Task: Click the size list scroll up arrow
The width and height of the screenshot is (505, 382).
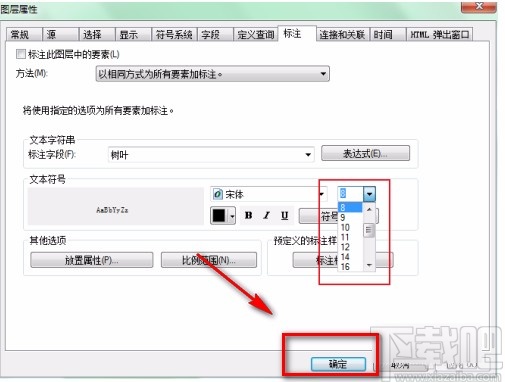Action: point(369,209)
